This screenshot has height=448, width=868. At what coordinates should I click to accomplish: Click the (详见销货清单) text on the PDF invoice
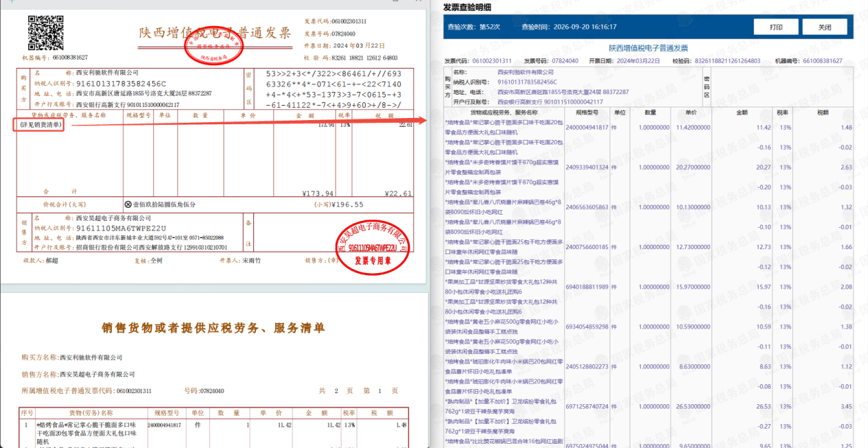pyautogui.click(x=40, y=125)
